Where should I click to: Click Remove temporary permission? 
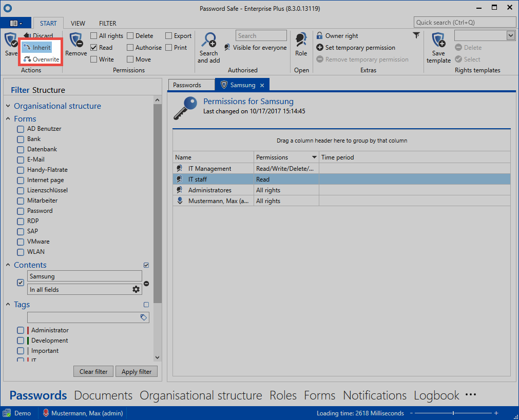(x=362, y=59)
